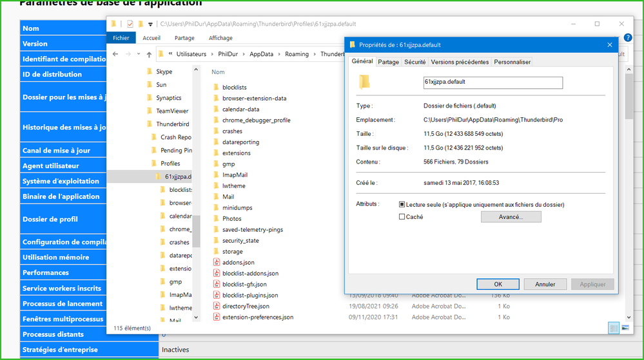This screenshot has height=360, width=644.
Task: Switch to Partage tab in properties dialog
Action: pos(388,62)
